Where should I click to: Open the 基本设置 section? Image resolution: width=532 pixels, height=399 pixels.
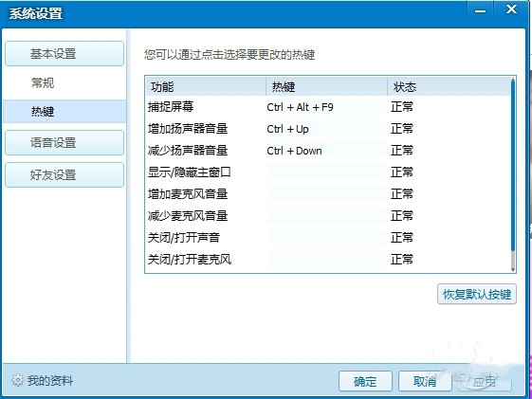tap(64, 54)
